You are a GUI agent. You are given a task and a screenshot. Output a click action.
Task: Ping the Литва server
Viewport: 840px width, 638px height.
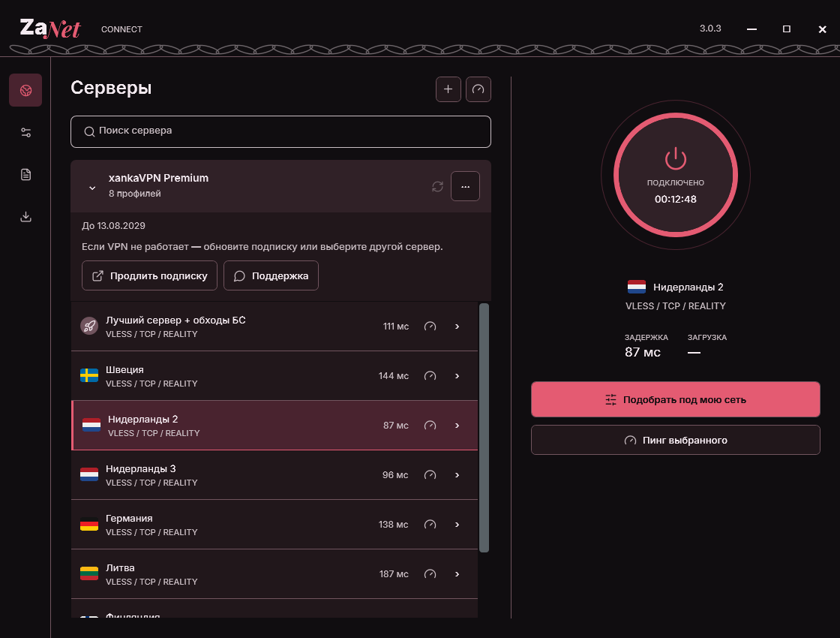(430, 574)
